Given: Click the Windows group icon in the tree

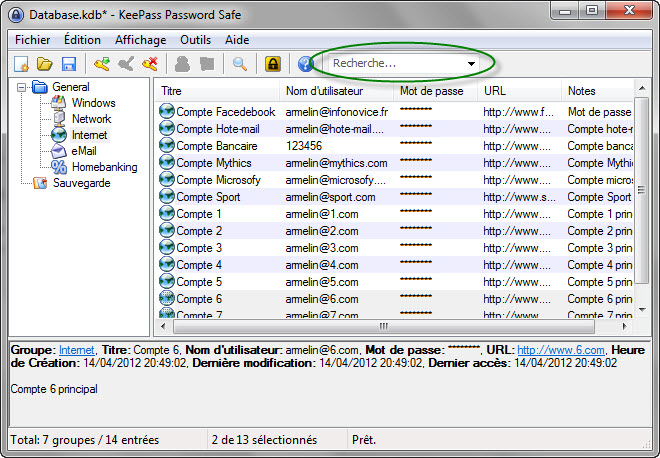Looking at the screenshot, I should point(59,102).
